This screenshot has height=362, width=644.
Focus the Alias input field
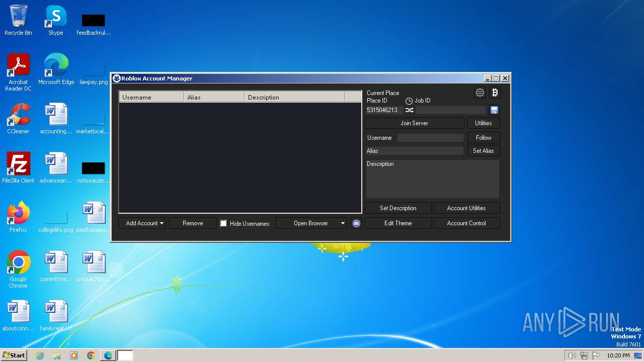(x=415, y=151)
